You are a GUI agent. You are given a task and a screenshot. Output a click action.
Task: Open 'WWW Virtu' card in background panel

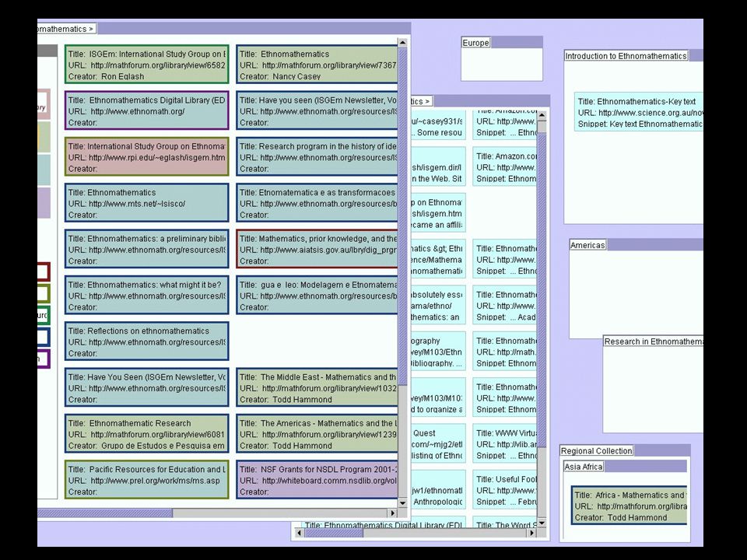(x=505, y=444)
